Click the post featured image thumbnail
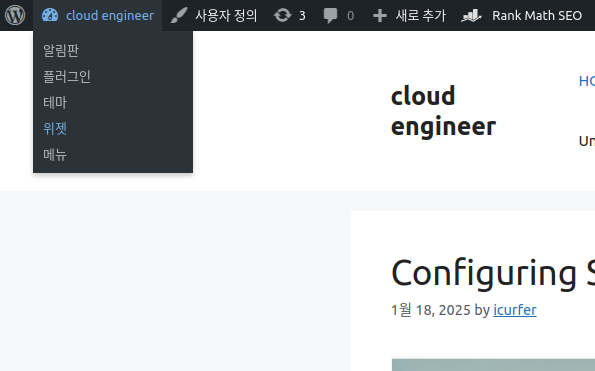Screen dimensions: 595x371 coord(493,365)
